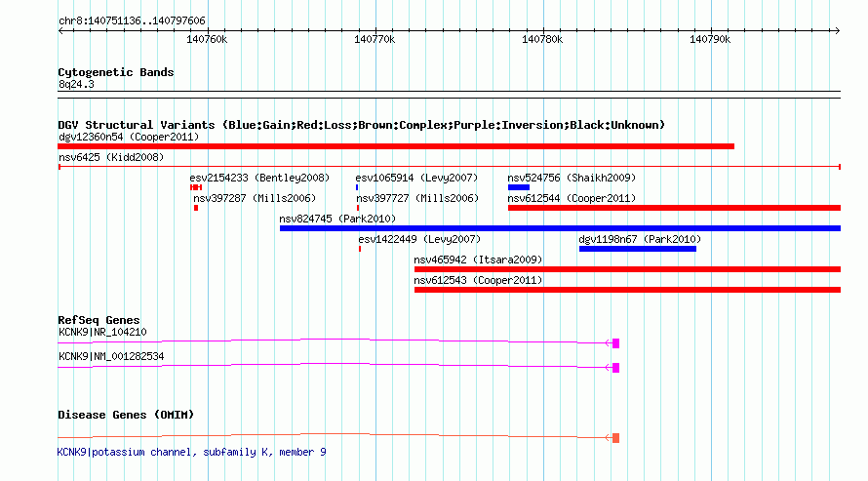The height and width of the screenshot is (481, 868).
Task: Select the tiny blue esv1065914 marker
Action: [357, 187]
